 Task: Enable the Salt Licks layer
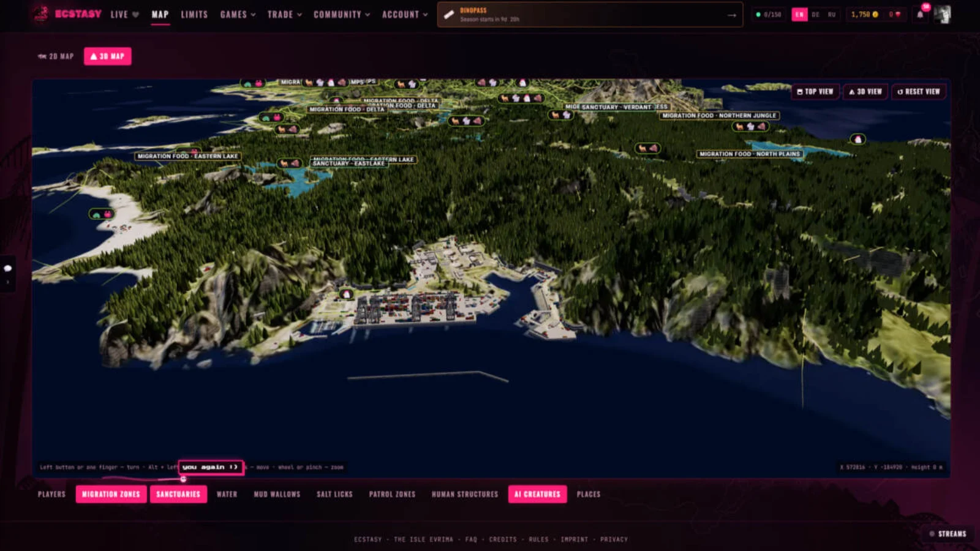coord(334,494)
